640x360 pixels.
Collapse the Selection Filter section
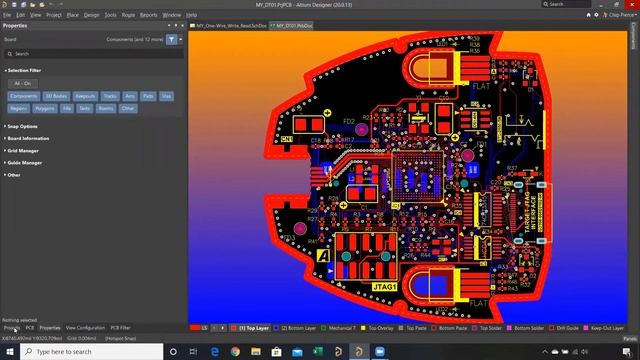click(x=22, y=70)
